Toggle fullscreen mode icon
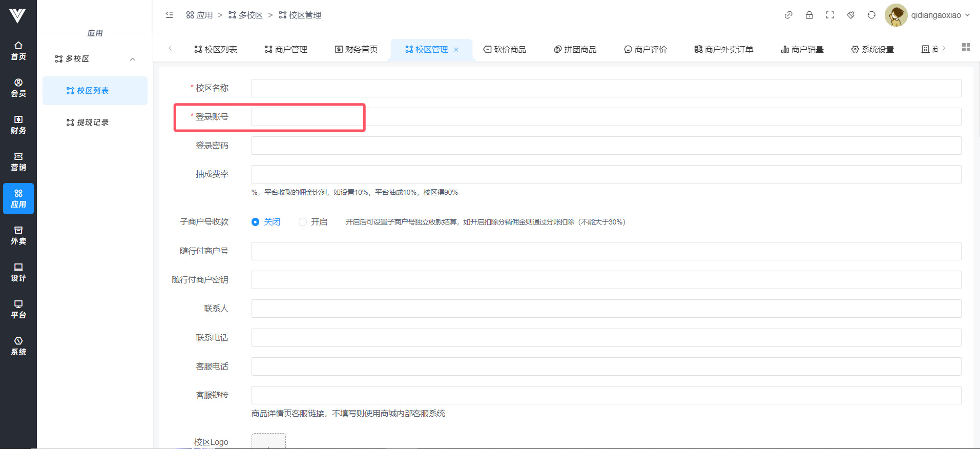Screen dimensions: 980x449 click(830, 15)
